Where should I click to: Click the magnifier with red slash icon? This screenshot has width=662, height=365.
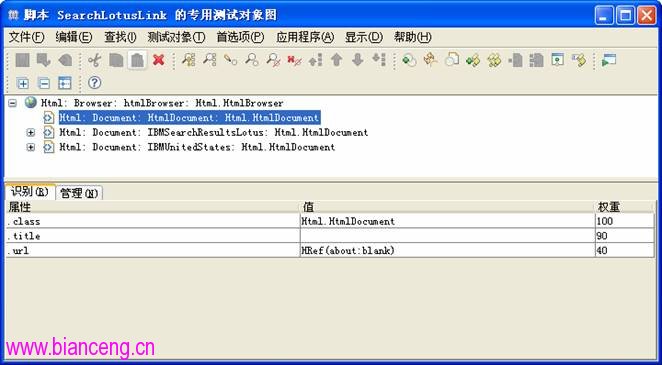(x=273, y=60)
